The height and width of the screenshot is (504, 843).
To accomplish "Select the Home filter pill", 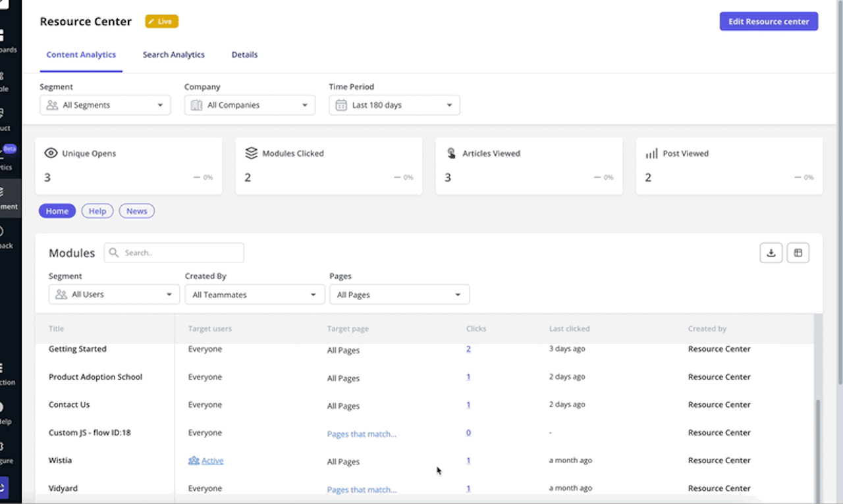I will tap(57, 211).
